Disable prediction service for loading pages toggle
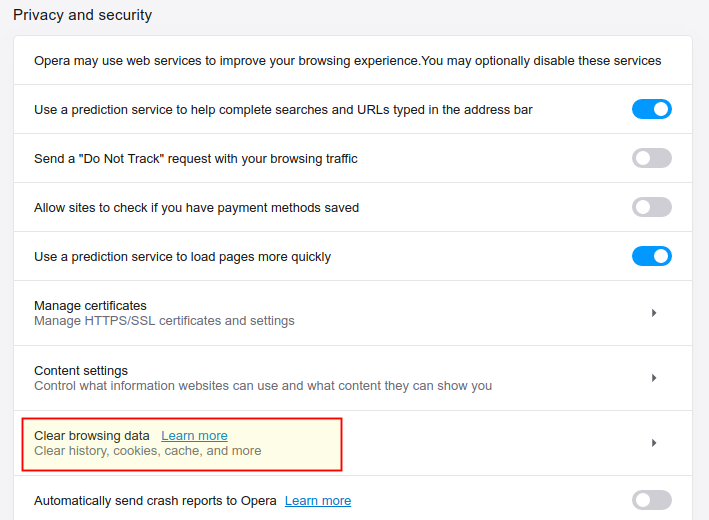The width and height of the screenshot is (709, 520). (x=652, y=256)
